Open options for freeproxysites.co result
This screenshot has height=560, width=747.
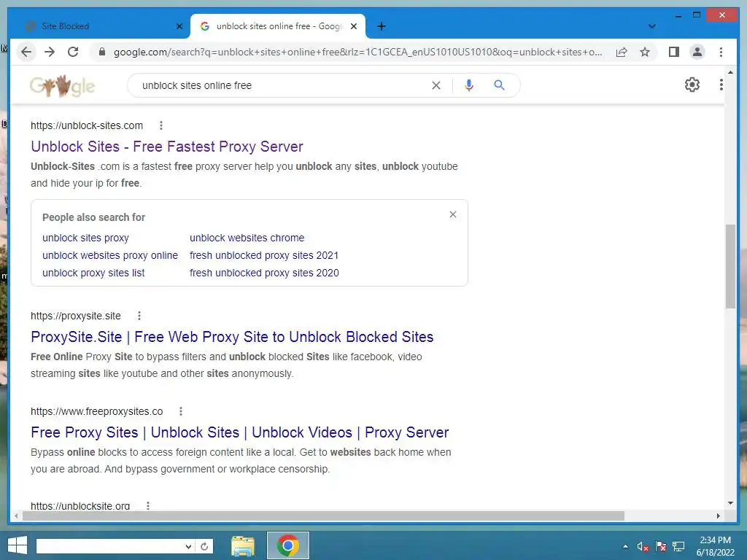coord(181,411)
